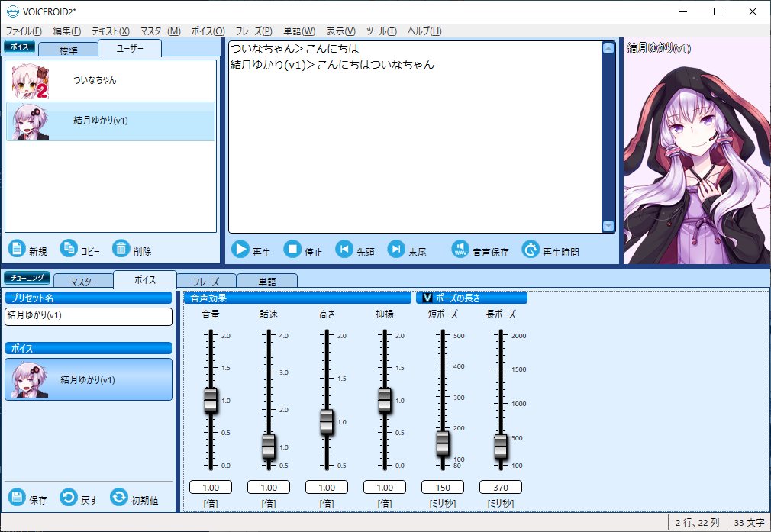Click the 長ポーズ long pause slider handle
The image size is (771, 532).
[501, 447]
